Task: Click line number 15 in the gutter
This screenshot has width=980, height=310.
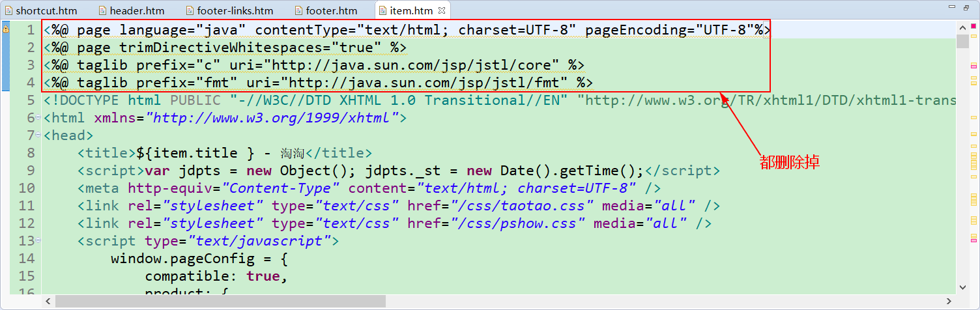Action: (27, 276)
